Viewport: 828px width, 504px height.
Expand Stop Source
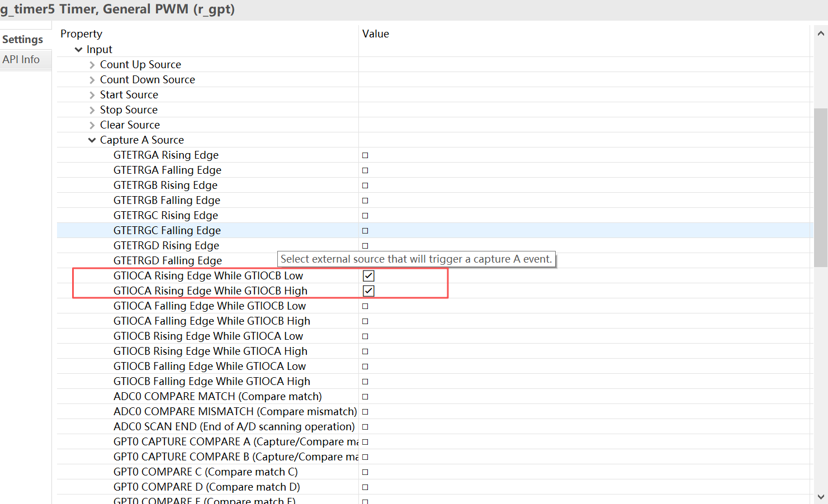pyautogui.click(x=92, y=110)
